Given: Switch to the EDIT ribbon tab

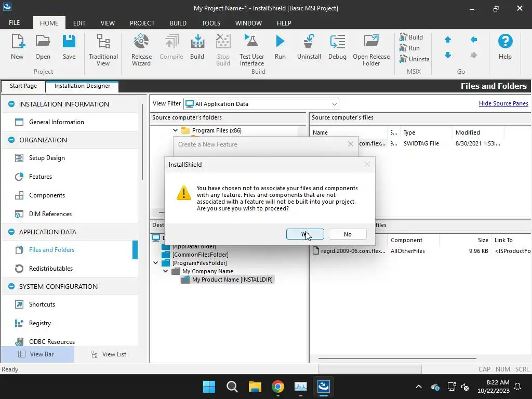Looking at the screenshot, I should [79, 23].
